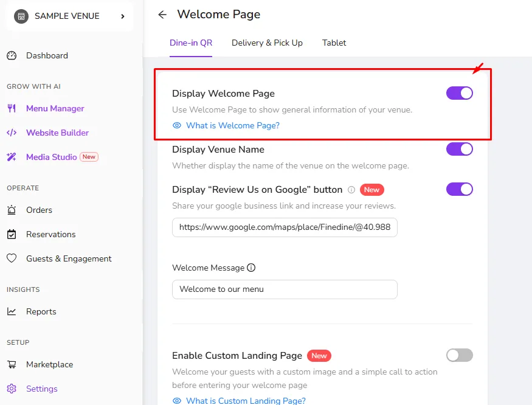Click the Dashboard gauge icon

[x=12, y=55]
